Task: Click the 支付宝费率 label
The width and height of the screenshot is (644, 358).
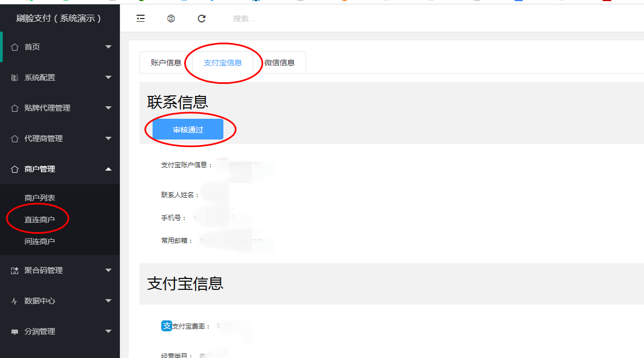Action: click(191, 326)
